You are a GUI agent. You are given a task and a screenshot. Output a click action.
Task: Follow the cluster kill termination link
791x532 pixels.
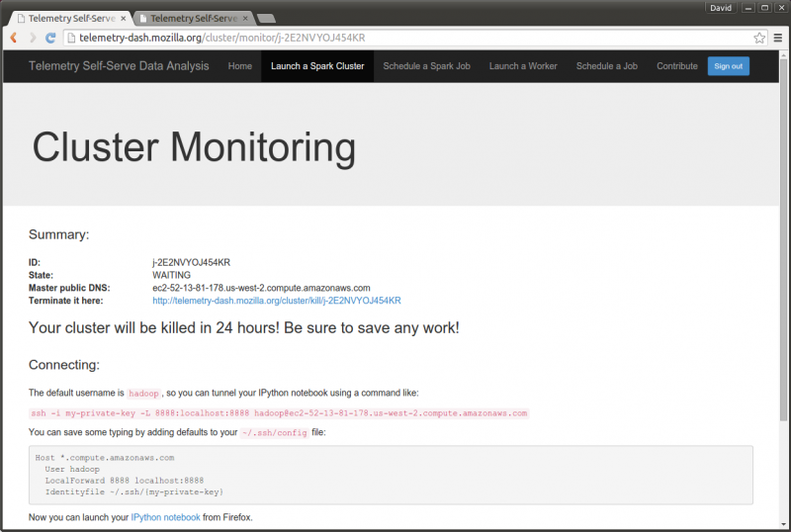click(277, 301)
